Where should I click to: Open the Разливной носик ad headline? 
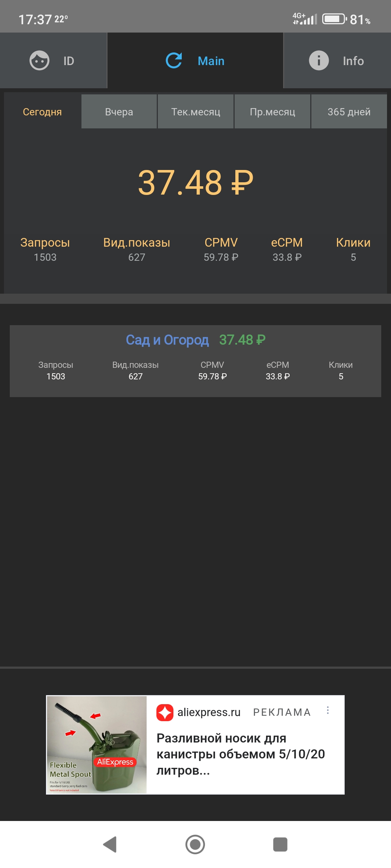[240, 754]
